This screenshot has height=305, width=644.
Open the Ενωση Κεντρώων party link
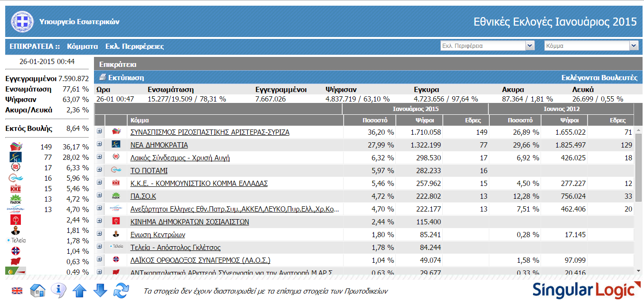click(x=158, y=235)
